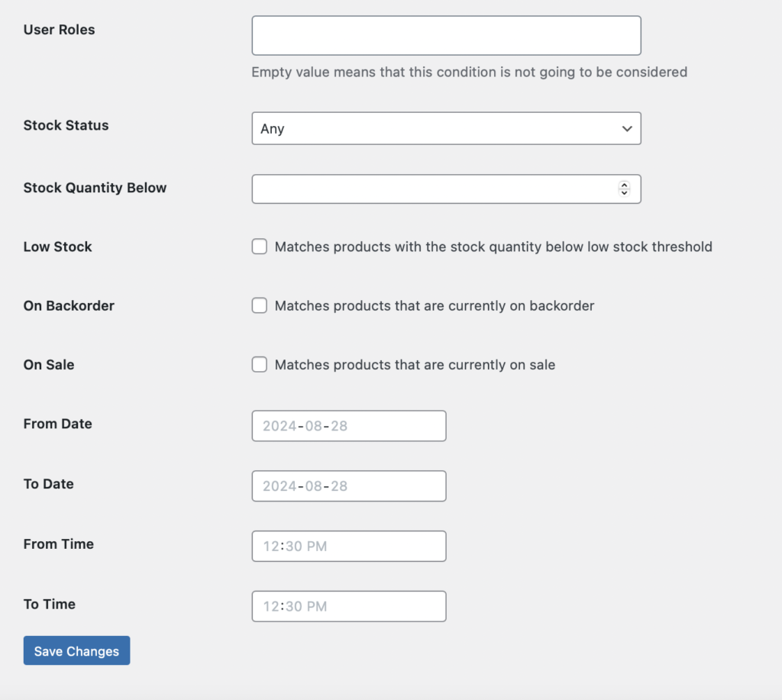Screen dimensions: 782x700
Task: Click the PM segment in From Time
Action: pos(317,547)
